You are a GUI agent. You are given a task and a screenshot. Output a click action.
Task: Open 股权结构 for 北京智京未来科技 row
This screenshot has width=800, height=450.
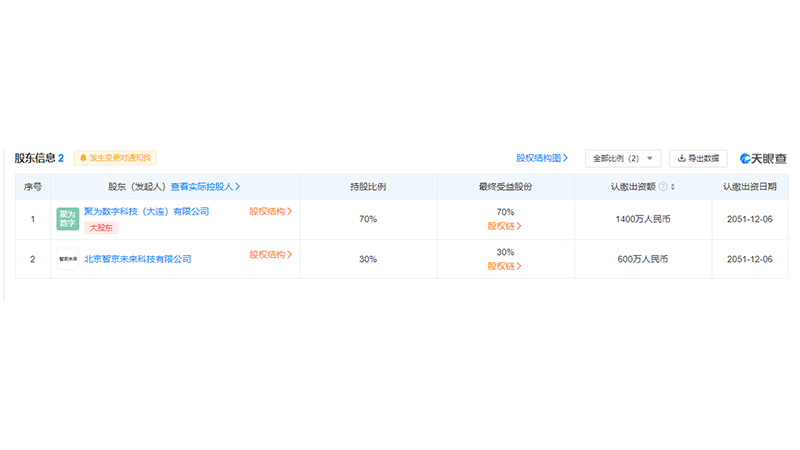click(x=270, y=255)
